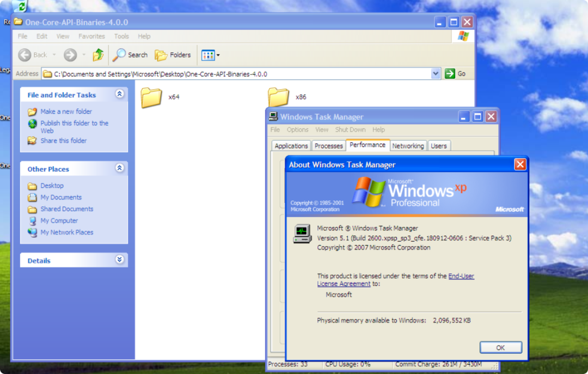
Task: Open the End-User License Agreement link
Action: (x=461, y=276)
